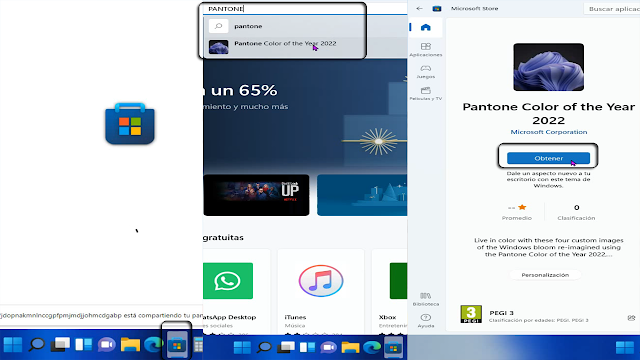Viewport: 640px width, 360px height.
Task: Open File Explorer in the middle taskbar
Action: pyautogui.click(x=350, y=347)
